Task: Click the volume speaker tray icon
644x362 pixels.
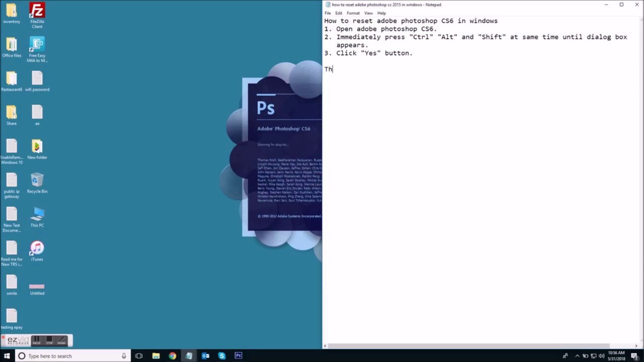Action: tap(602, 356)
